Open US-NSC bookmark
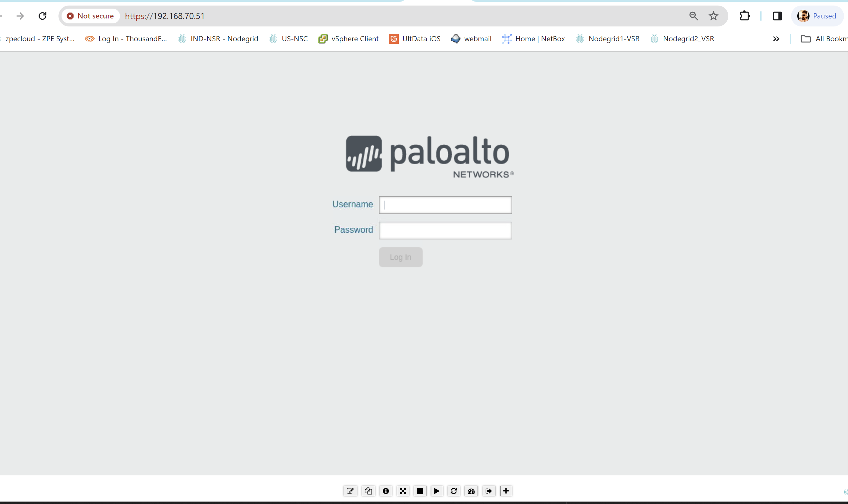The width and height of the screenshot is (848, 504). [x=289, y=39]
